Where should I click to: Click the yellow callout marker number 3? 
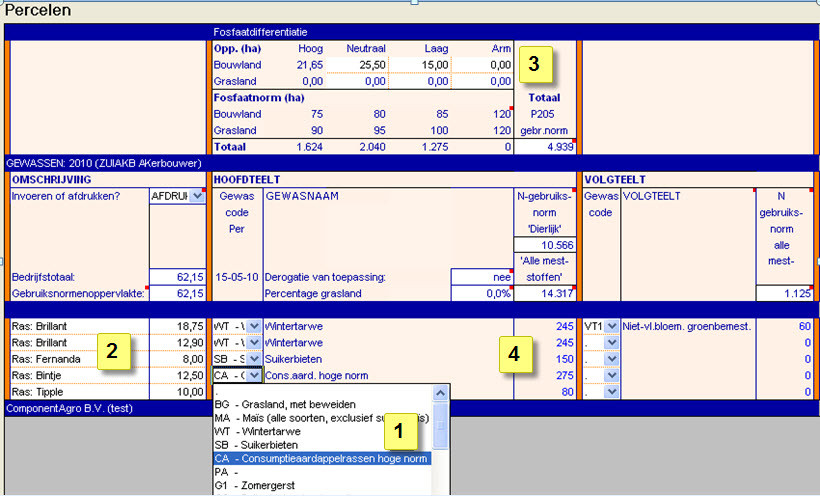click(x=534, y=65)
